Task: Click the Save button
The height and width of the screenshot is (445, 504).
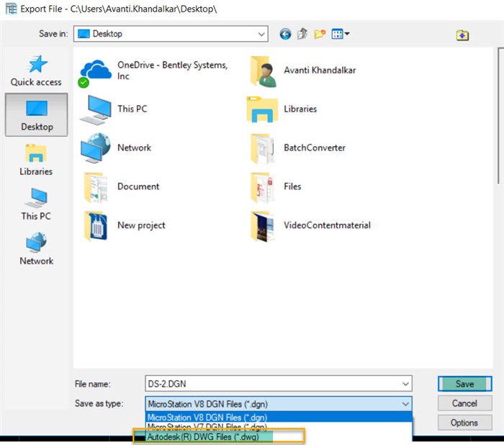Action: (465, 384)
